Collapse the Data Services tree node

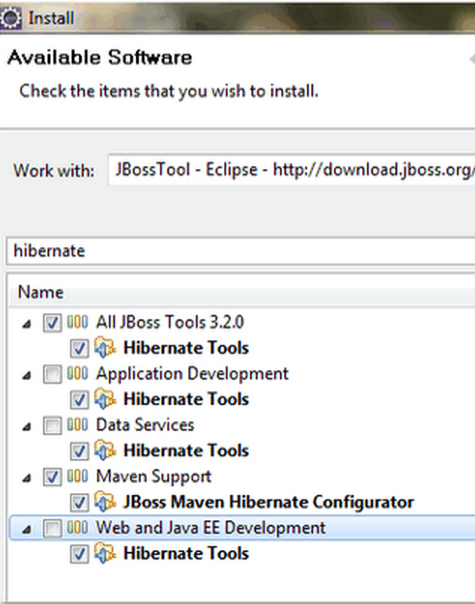pos(26,427)
